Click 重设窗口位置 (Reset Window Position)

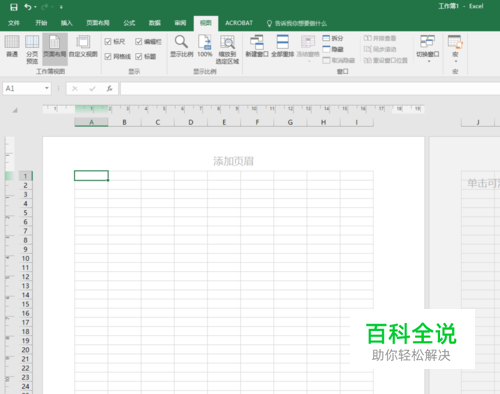click(x=385, y=60)
